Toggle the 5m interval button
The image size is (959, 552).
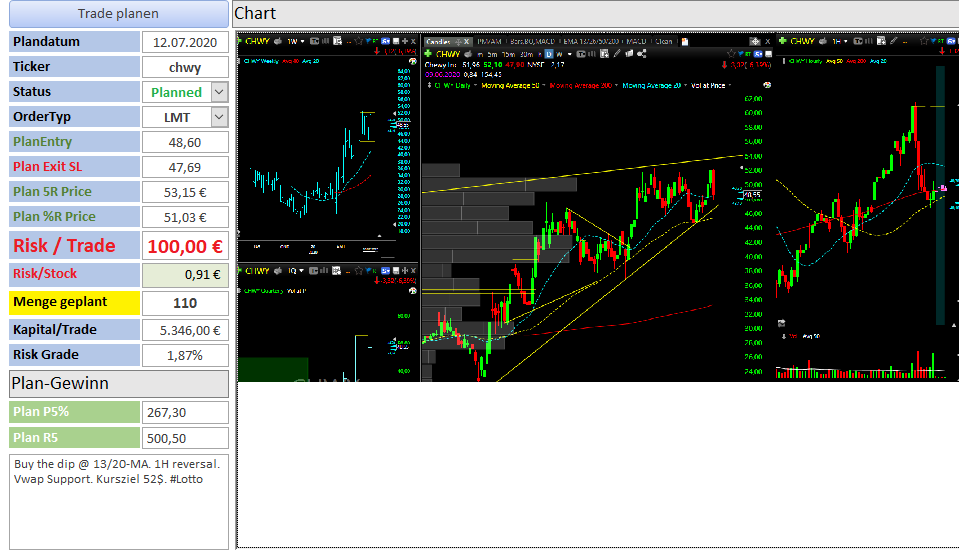click(x=492, y=54)
